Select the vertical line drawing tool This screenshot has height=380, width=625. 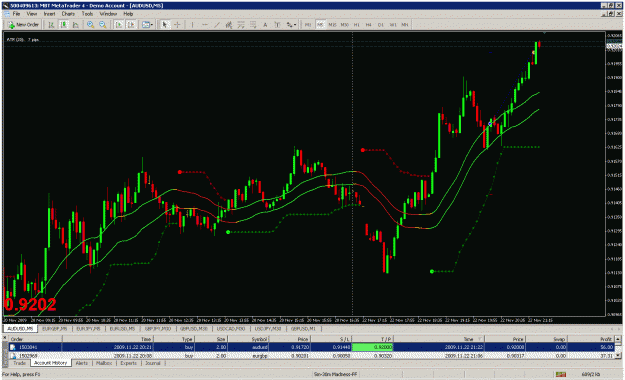[x=193, y=25]
